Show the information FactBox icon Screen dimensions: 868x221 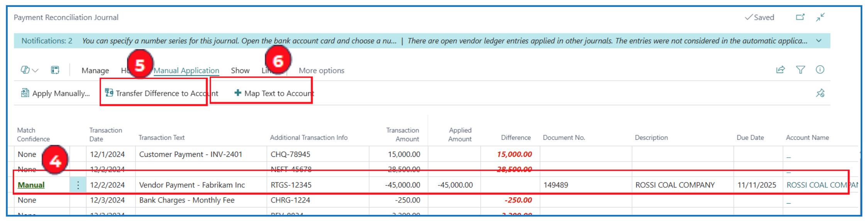point(820,70)
